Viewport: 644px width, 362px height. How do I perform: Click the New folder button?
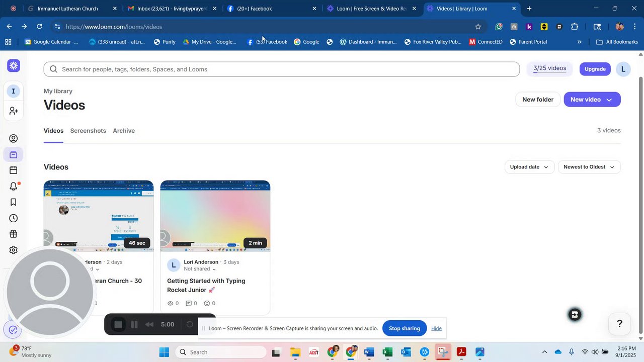tap(538, 100)
